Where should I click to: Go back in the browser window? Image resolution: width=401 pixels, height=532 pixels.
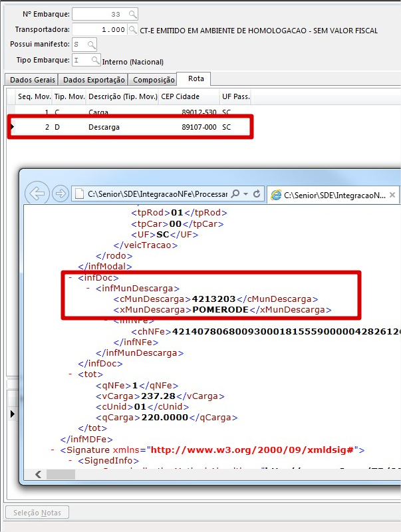tap(38, 194)
